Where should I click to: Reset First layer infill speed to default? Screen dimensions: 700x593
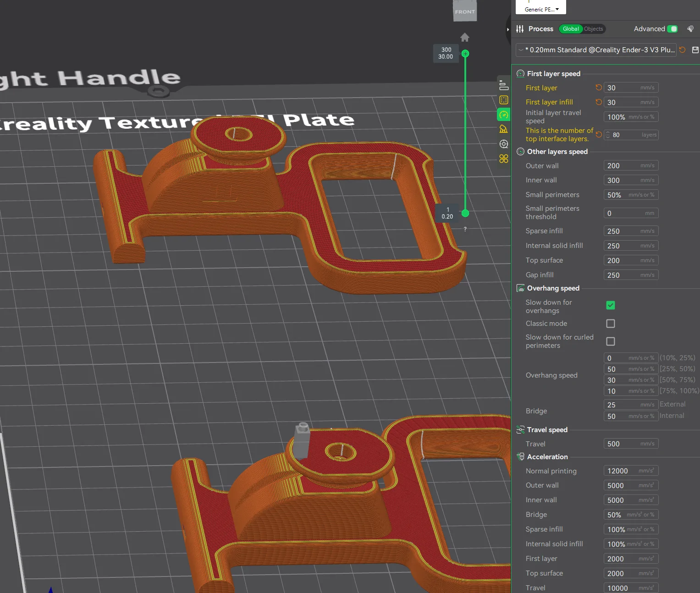pos(599,102)
